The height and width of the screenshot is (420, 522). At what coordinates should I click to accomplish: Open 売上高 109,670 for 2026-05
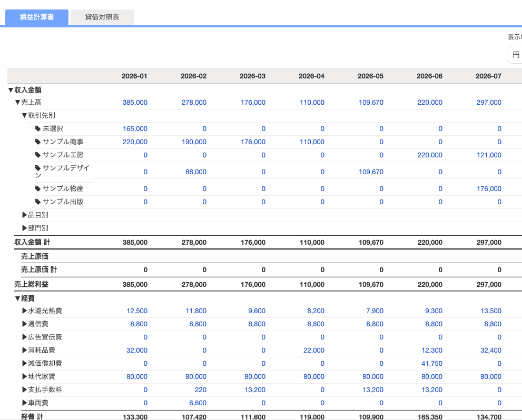(x=371, y=103)
